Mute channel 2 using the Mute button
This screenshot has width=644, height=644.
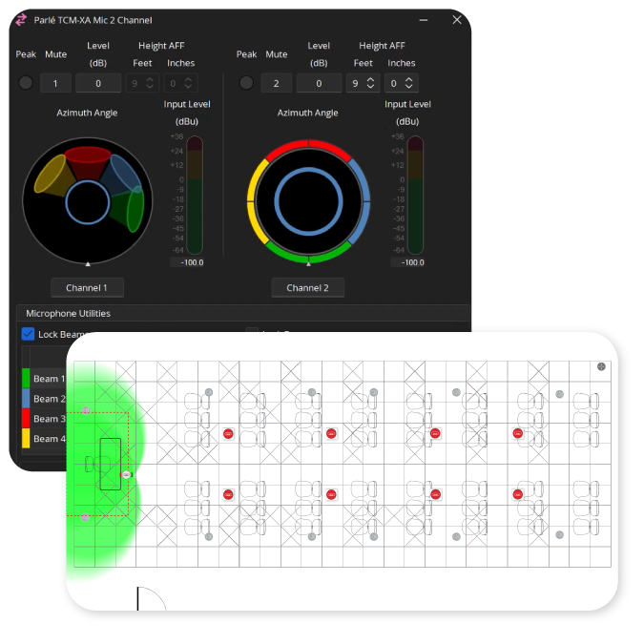(x=277, y=83)
